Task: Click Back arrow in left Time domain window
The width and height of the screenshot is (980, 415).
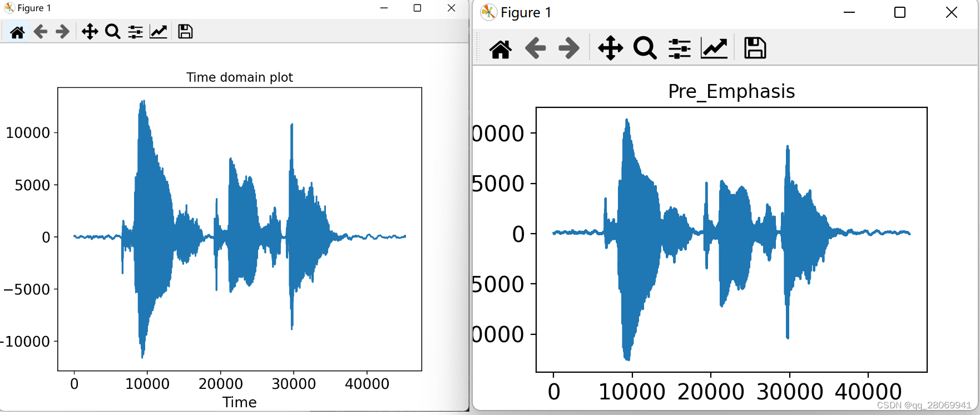Action: tap(40, 32)
